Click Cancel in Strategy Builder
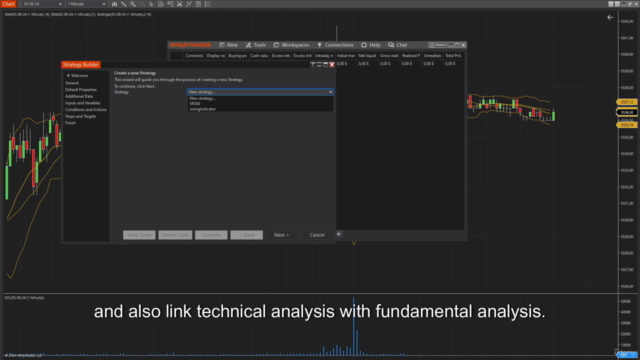The image size is (640, 360). click(x=317, y=235)
